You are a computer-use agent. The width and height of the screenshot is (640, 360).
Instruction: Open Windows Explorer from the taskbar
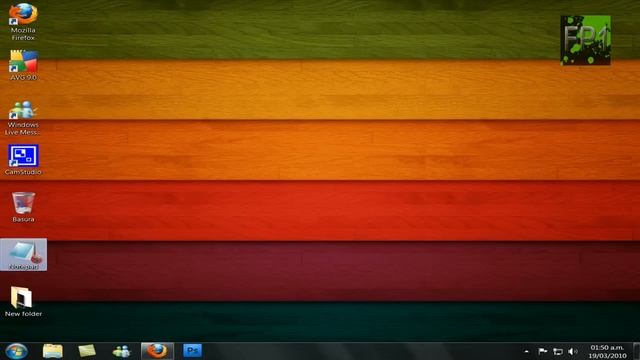pyautogui.click(x=53, y=351)
